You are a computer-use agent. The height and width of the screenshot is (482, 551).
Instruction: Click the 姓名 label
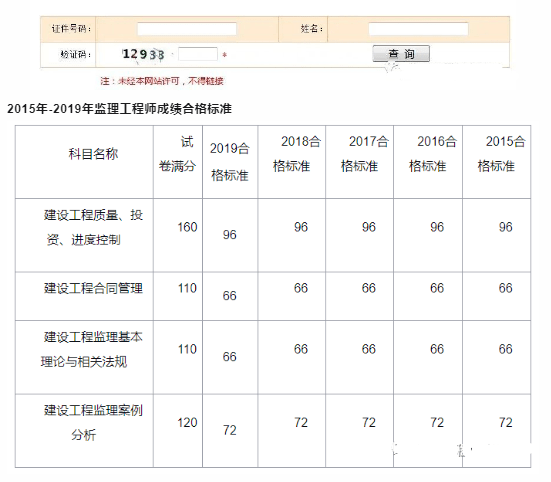(x=312, y=28)
